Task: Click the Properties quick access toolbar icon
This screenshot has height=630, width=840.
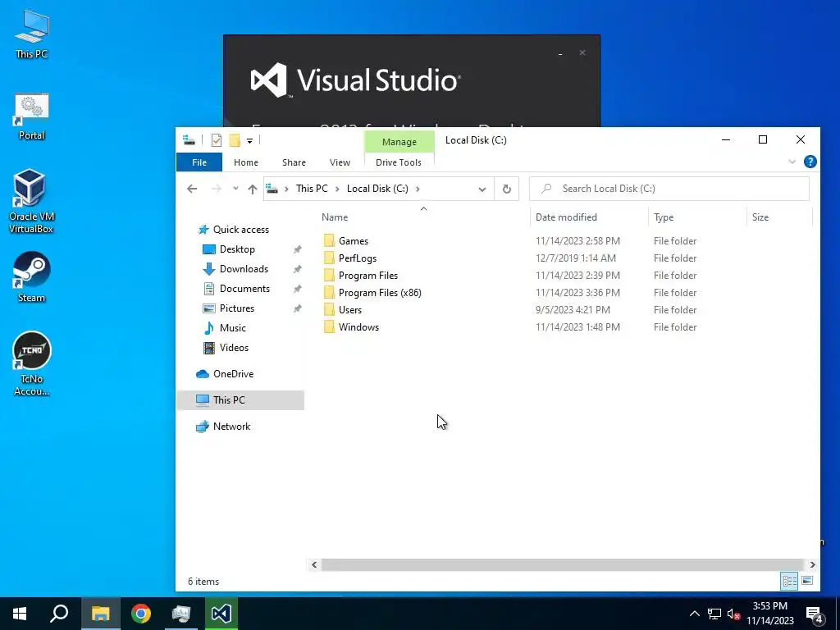Action: pyautogui.click(x=217, y=140)
